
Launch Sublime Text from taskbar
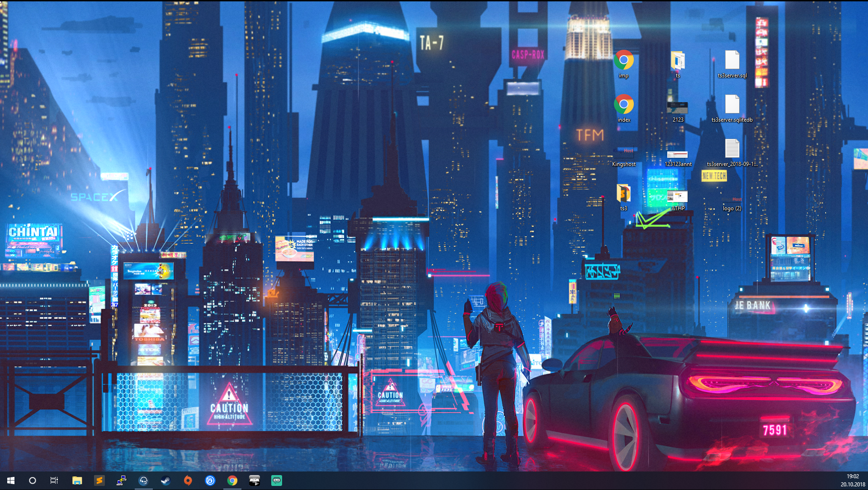[99, 481]
